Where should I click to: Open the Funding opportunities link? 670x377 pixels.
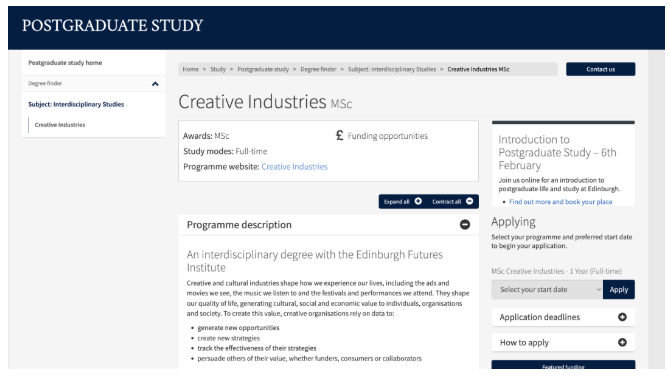[388, 136]
